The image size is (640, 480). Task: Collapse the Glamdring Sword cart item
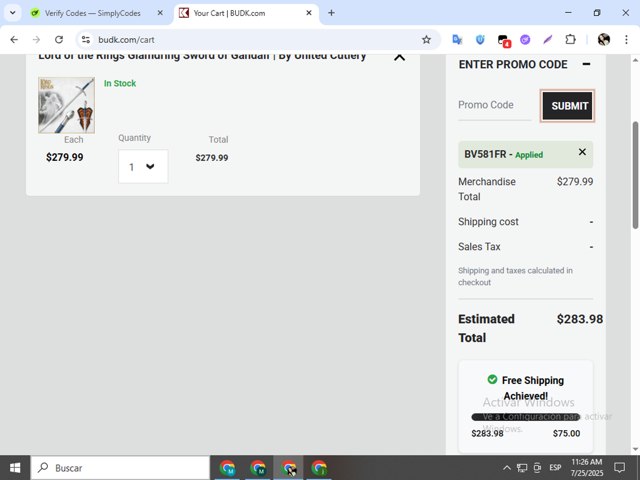tap(399, 57)
